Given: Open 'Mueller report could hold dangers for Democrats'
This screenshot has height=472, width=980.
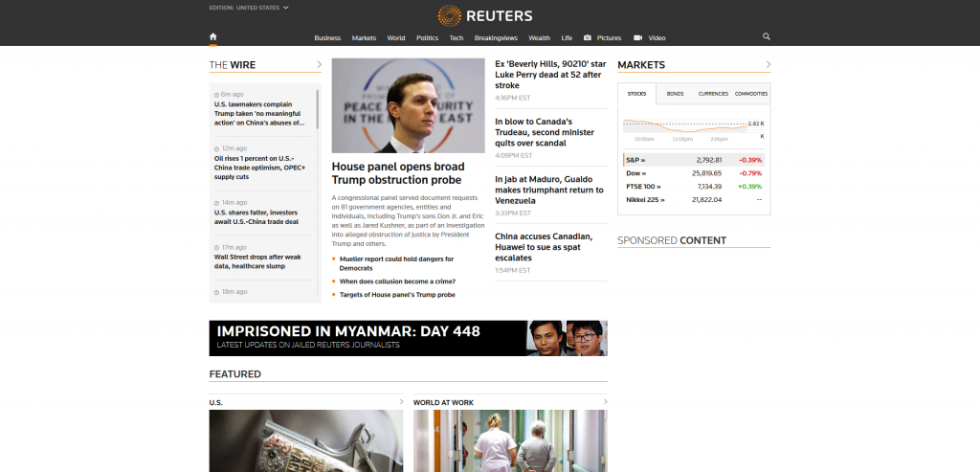Looking at the screenshot, I should (x=396, y=263).
